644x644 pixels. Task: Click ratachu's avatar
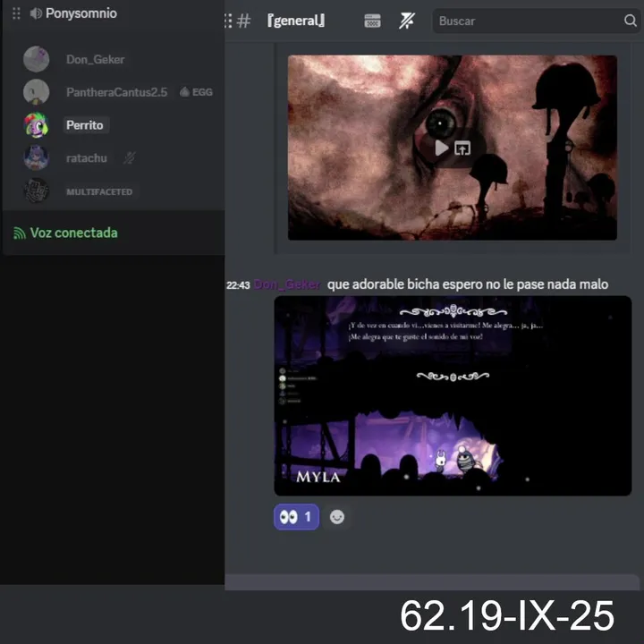(36, 157)
